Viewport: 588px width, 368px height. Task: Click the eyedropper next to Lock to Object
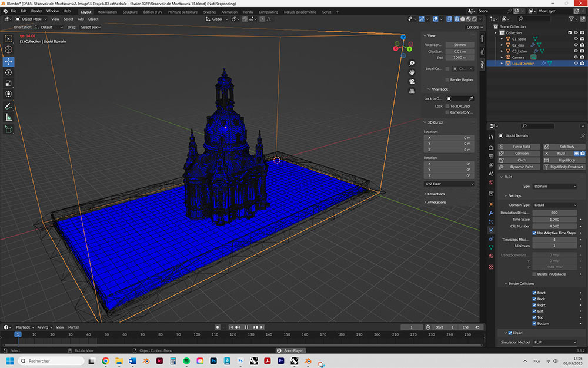[471, 98]
